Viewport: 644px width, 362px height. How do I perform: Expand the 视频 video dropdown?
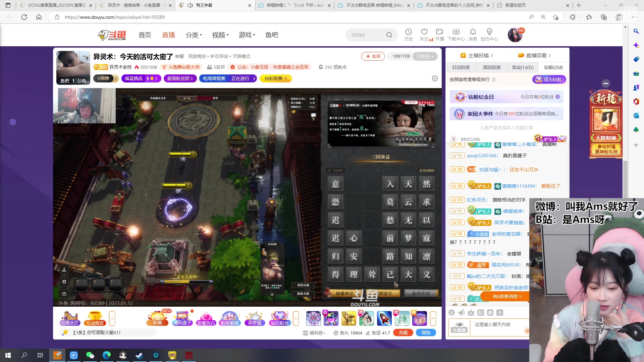220,35
